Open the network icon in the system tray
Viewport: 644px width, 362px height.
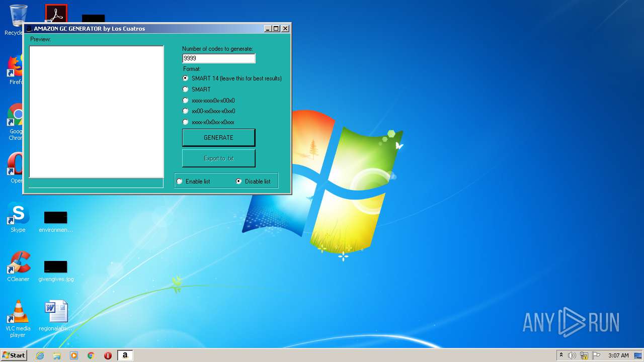(584, 355)
